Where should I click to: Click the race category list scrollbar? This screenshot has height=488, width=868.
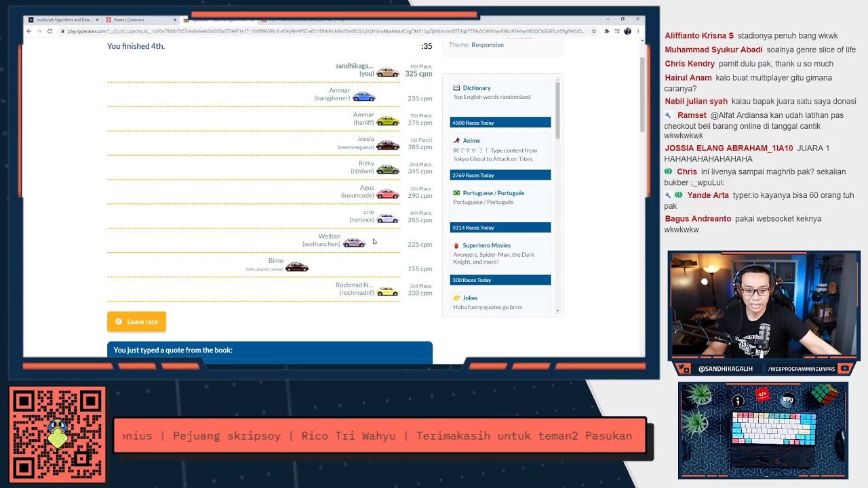(558, 110)
